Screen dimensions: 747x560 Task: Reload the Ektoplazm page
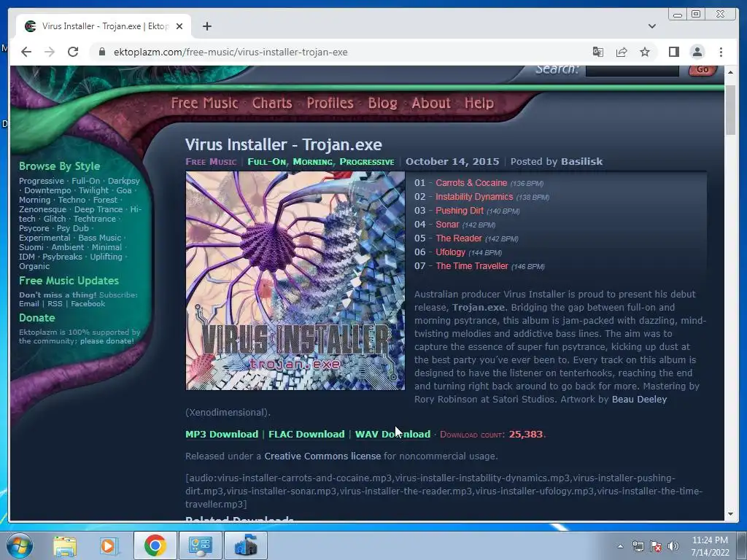[73, 52]
